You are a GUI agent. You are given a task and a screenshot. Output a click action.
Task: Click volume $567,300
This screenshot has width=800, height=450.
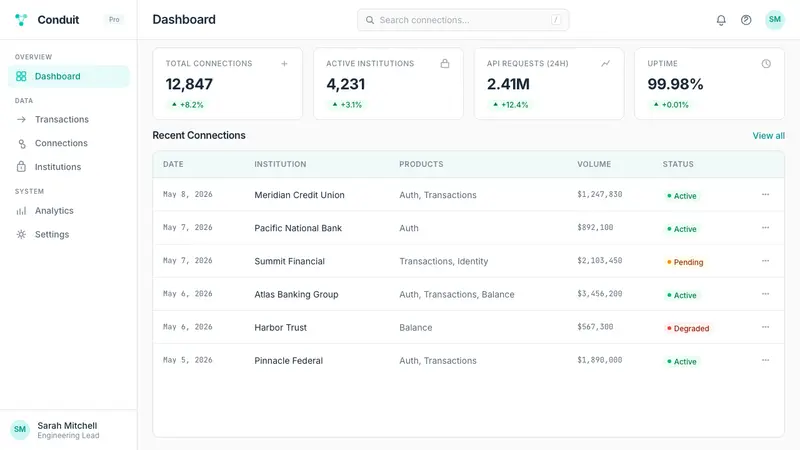pos(595,327)
